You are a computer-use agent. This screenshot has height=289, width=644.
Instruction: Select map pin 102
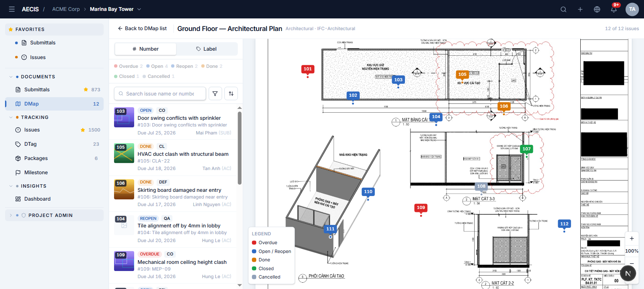[353, 95]
